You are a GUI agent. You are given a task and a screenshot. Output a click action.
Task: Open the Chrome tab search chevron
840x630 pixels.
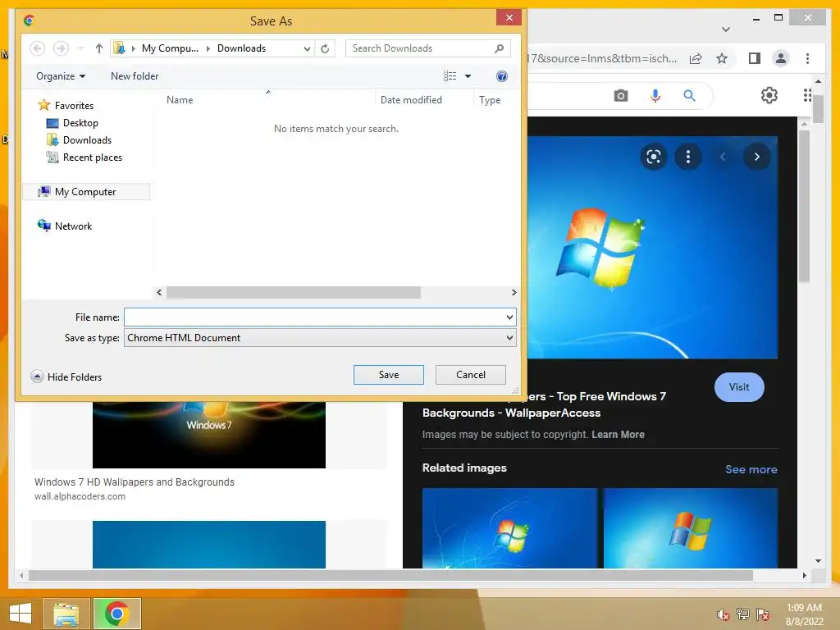[x=725, y=30]
